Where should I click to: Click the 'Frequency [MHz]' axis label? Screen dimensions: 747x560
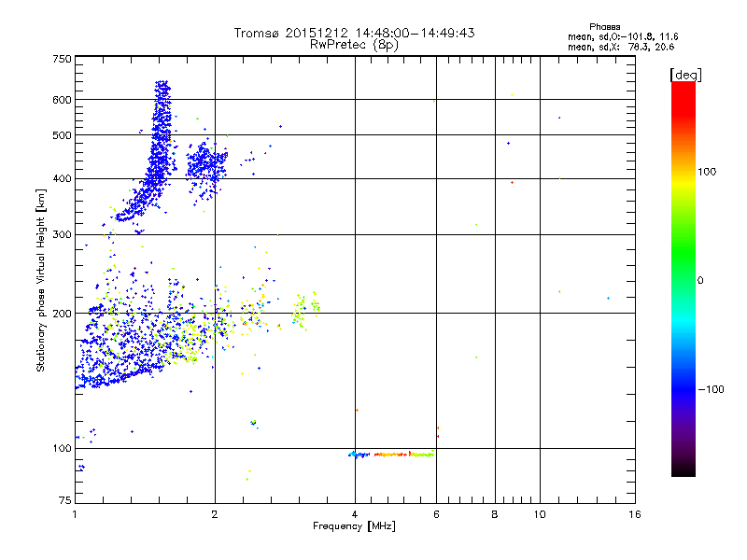pyautogui.click(x=354, y=526)
